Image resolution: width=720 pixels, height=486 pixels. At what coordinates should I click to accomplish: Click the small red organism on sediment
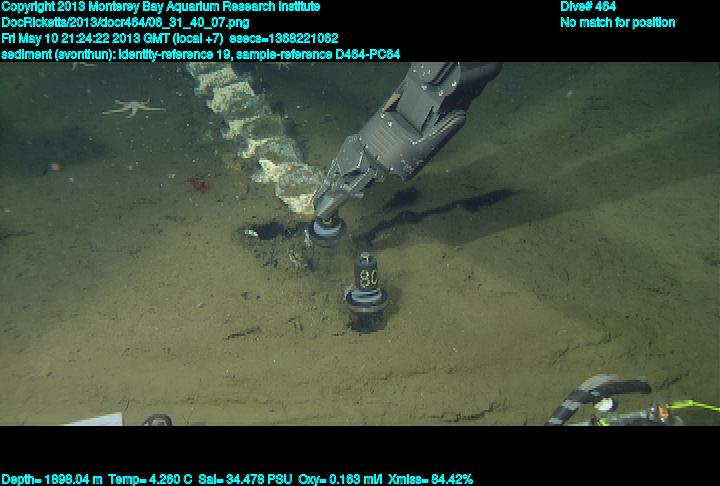point(197,185)
